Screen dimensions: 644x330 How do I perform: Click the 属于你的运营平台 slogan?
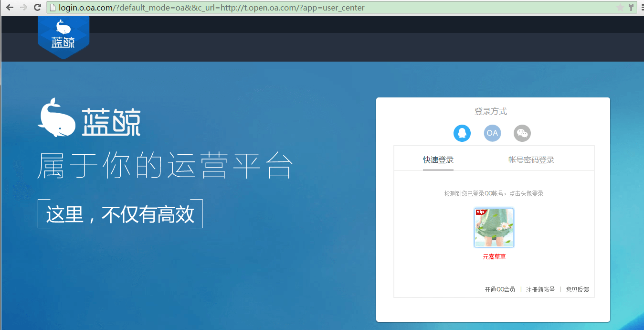(x=165, y=165)
